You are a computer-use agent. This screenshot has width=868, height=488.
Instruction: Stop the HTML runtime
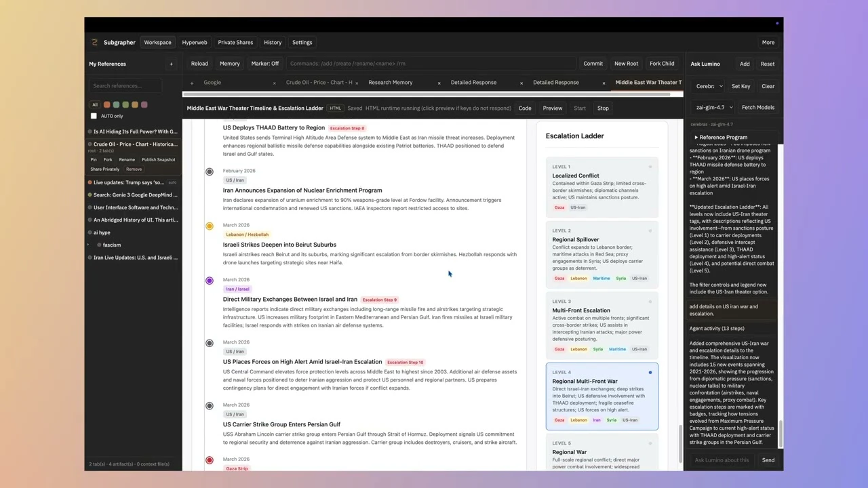tap(603, 108)
